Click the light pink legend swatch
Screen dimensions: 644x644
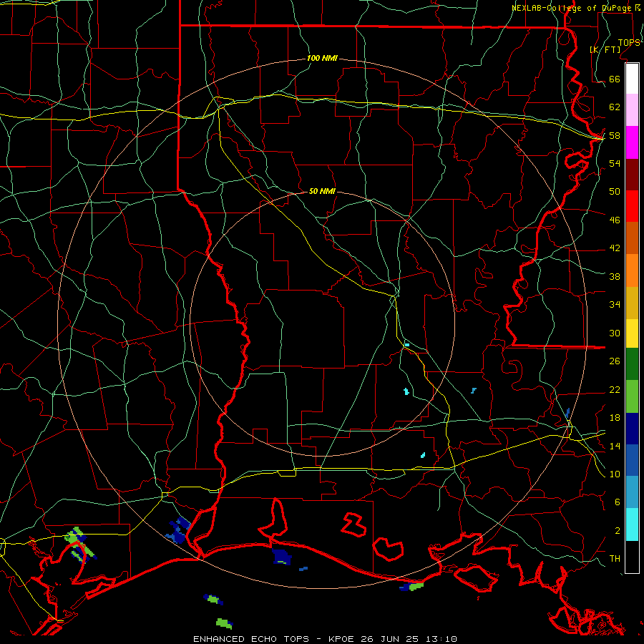coord(632,109)
